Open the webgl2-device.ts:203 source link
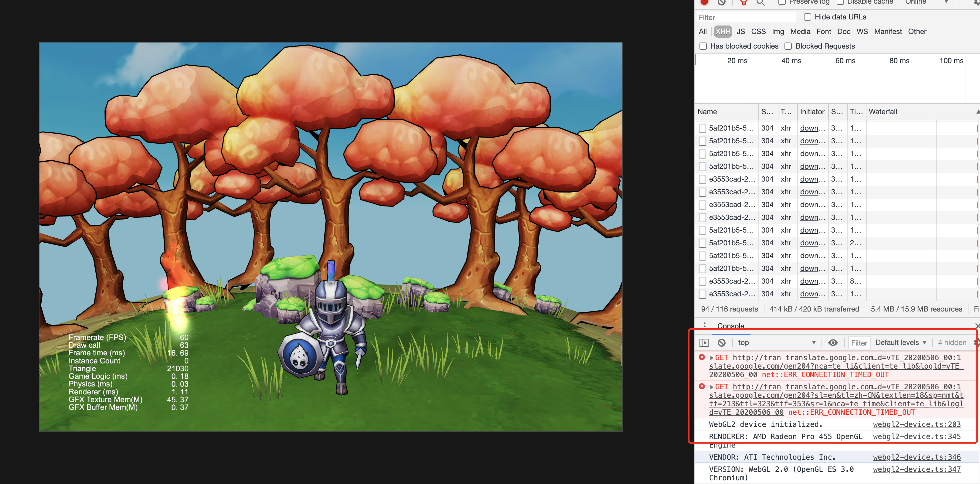Screen dimensions: 980x484 tap(917, 424)
